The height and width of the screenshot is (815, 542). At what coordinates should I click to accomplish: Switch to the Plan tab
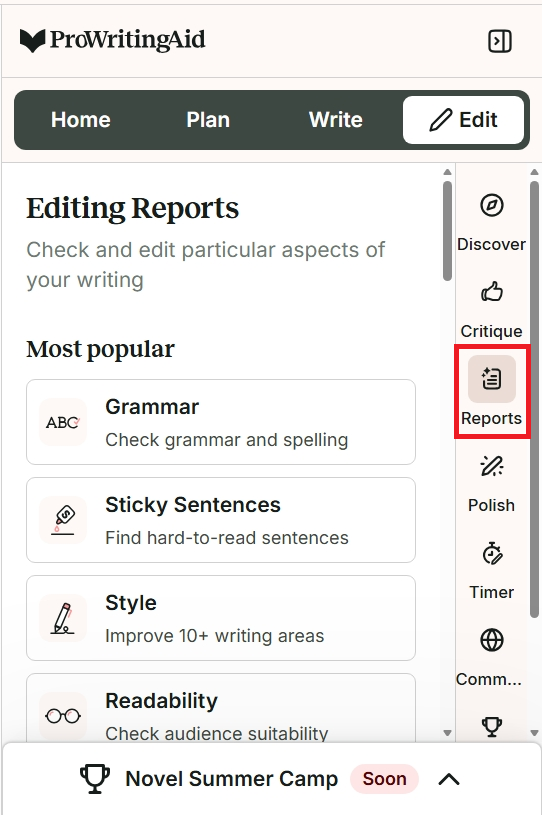[x=208, y=120]
